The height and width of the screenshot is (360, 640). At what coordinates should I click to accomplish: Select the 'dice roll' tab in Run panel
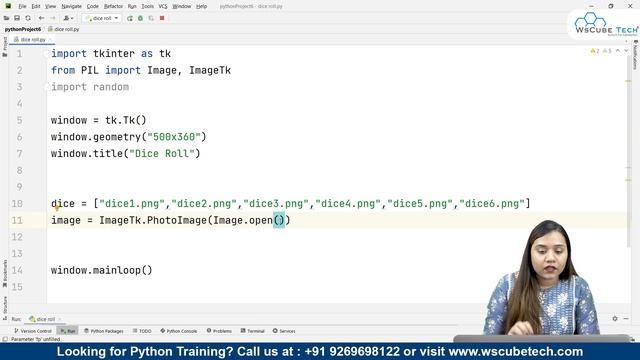[42, 319]
